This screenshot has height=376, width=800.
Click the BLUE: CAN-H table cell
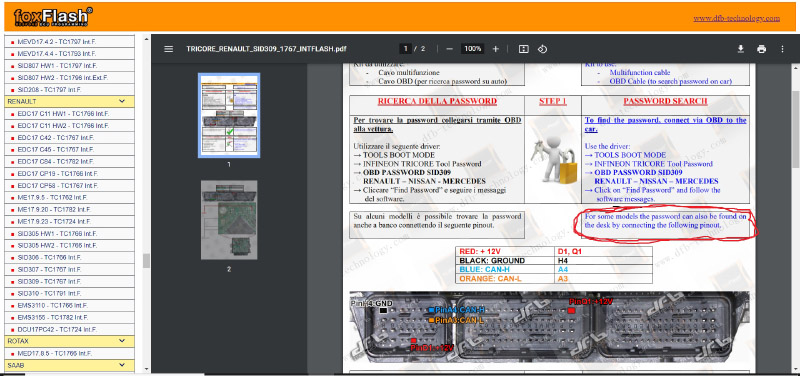point(506,270)
